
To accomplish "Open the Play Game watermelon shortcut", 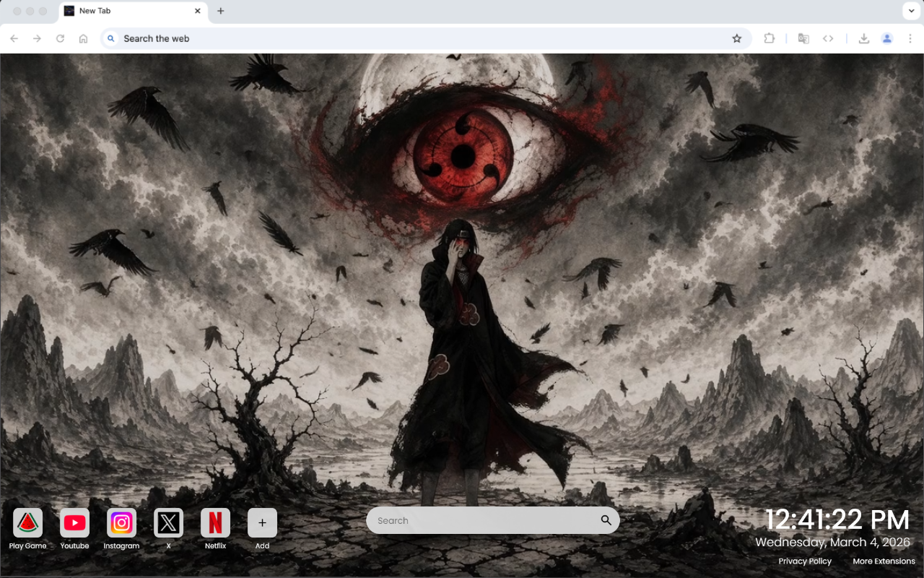I will tap(27, 522).
